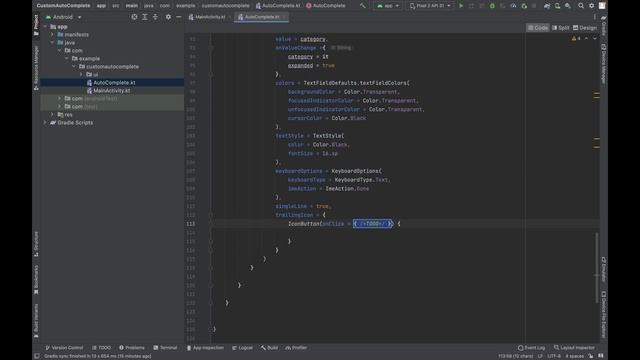Click Collapse All icon in Project panel

(x=155, y=17)
